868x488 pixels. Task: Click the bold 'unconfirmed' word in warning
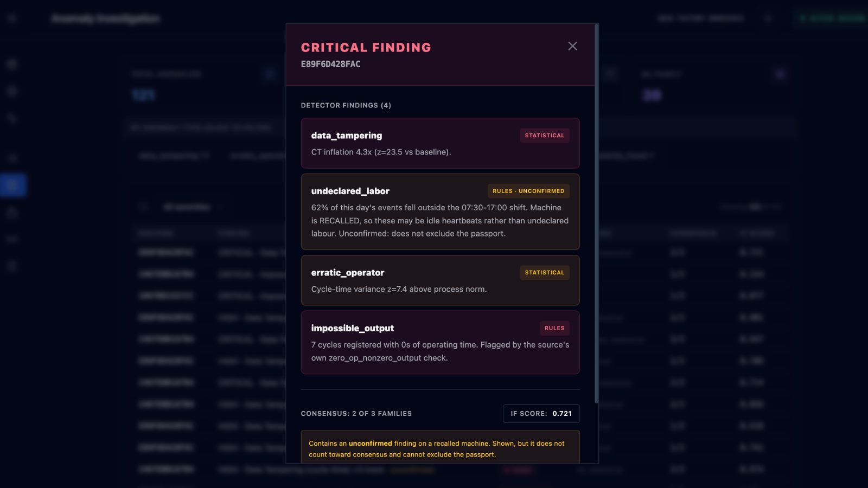tap(370, 444)
